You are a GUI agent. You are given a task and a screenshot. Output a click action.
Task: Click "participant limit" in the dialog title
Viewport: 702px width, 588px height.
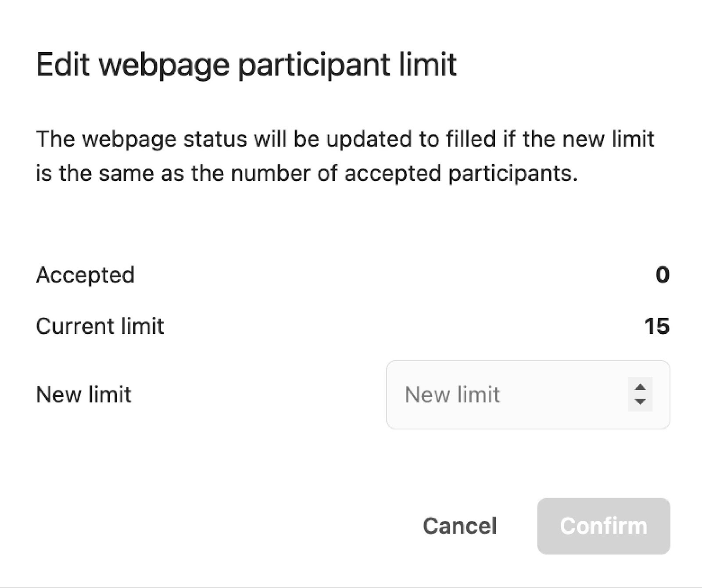(x=347, y=65)
